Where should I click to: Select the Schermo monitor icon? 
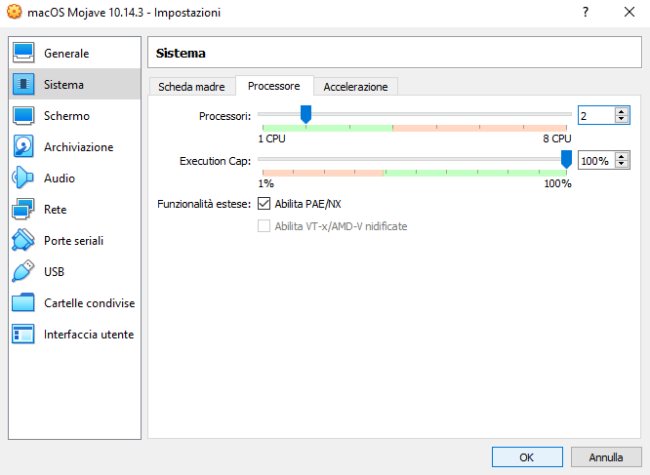click(24, 116)
